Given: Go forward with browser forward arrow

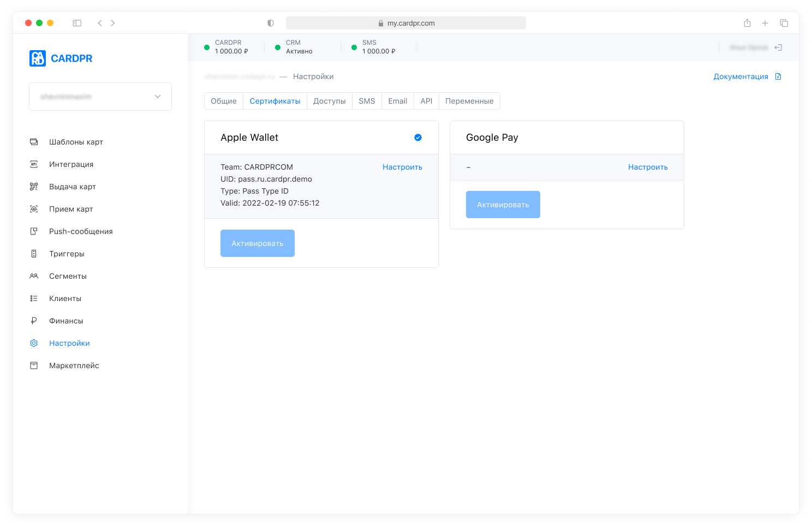Looking at the screenshot, I should [113, 23].
